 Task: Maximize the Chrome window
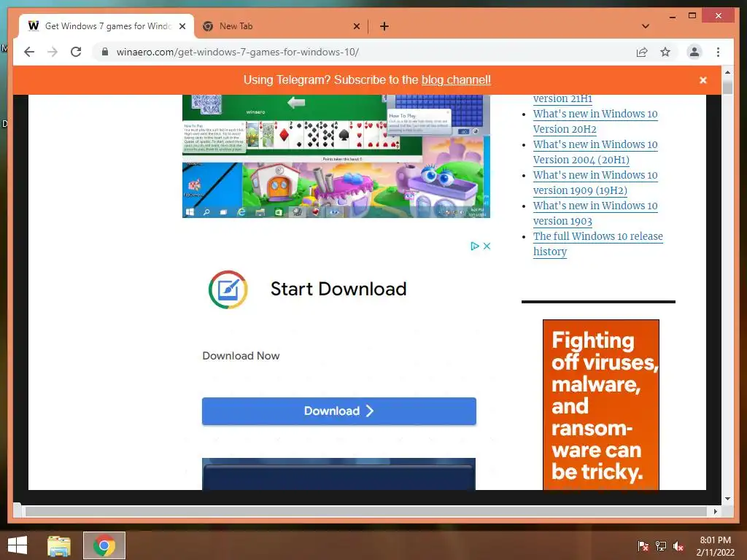692,16
